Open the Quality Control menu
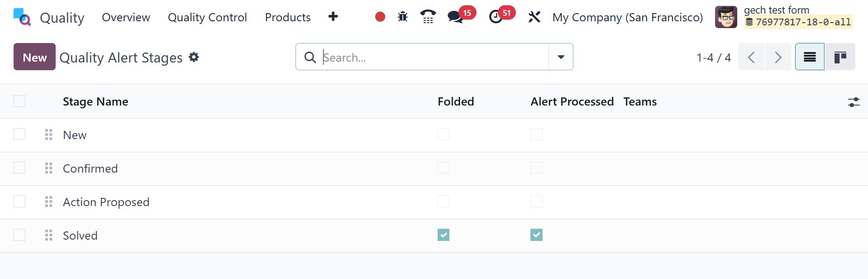The height and width of the screenshot is (279, 868). coord(207,17)
